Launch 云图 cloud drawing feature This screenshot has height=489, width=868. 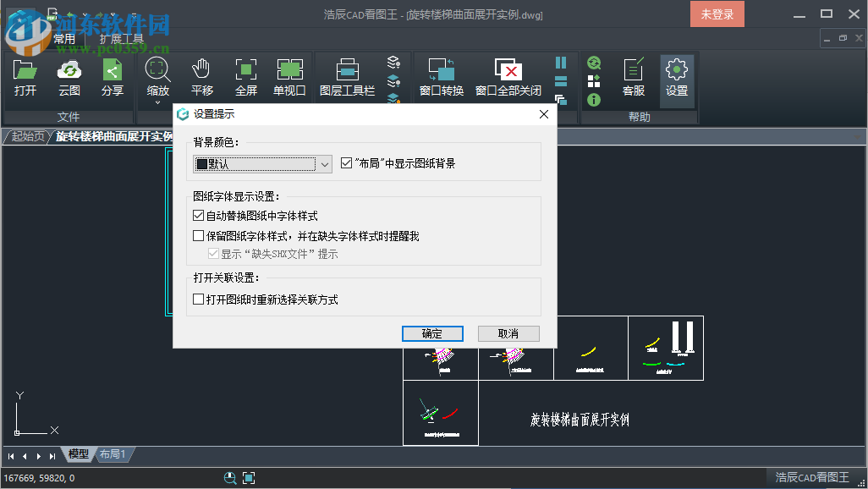69,76
